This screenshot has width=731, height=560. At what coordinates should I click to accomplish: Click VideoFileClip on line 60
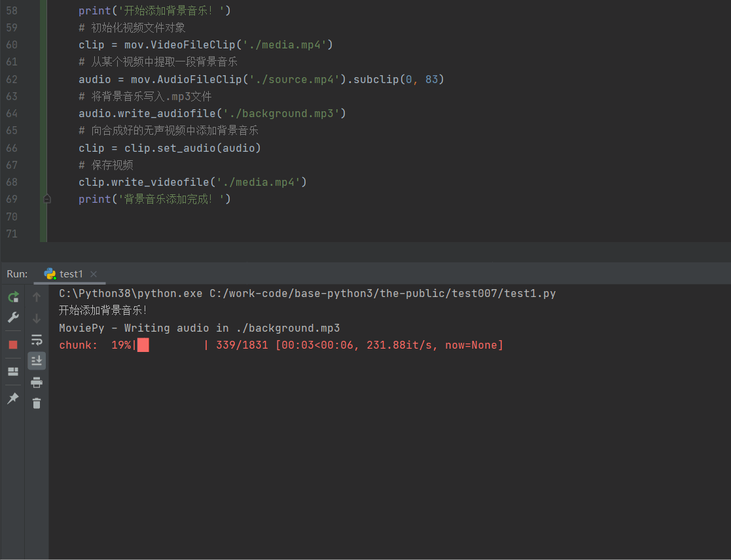(x=192, y=44)
